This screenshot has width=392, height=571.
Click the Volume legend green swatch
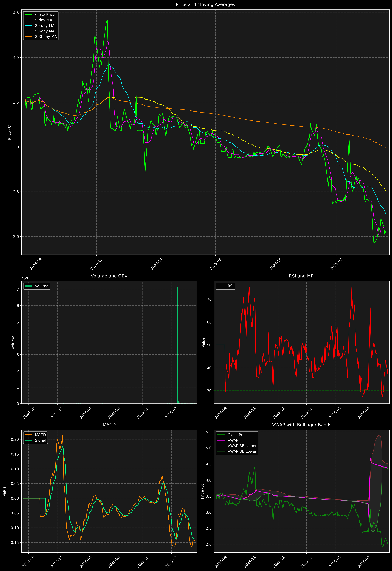tap(29, 286)
